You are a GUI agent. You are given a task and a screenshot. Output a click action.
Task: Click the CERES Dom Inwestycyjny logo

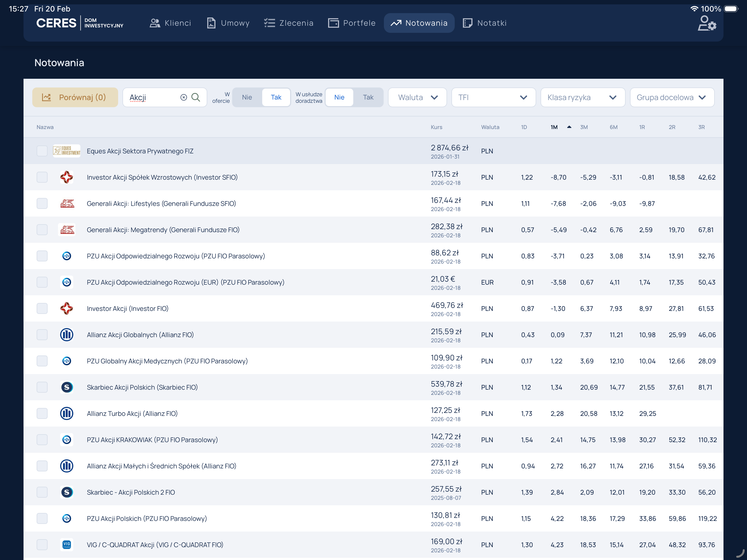[80, 23]
